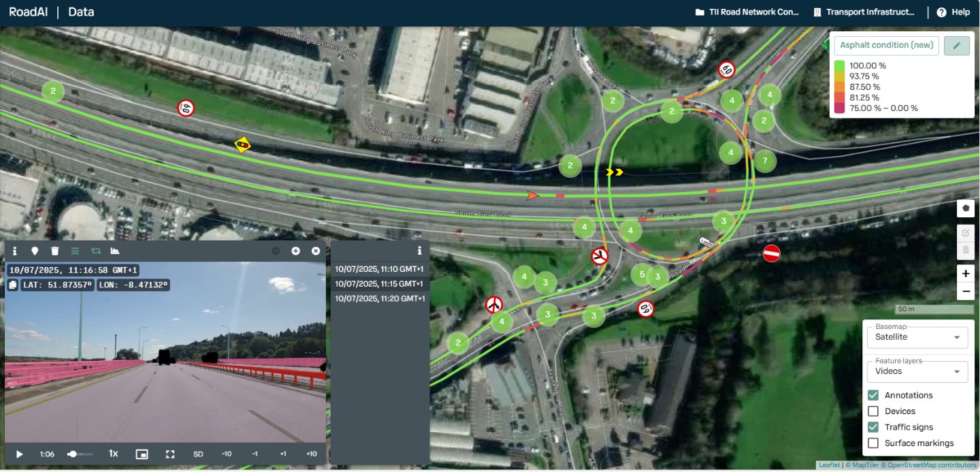
Task: Click the 87.50 % orange legend swatch
Action: pos(840,86)
